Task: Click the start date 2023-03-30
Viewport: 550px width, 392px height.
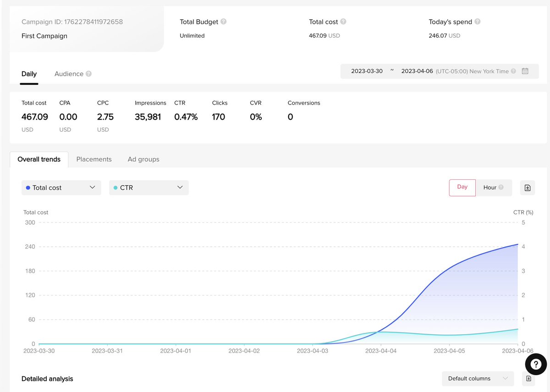Action: click(x=367, y=71)
